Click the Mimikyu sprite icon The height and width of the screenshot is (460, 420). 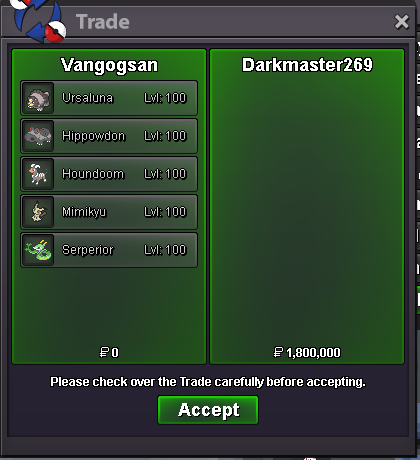(38, 212)
